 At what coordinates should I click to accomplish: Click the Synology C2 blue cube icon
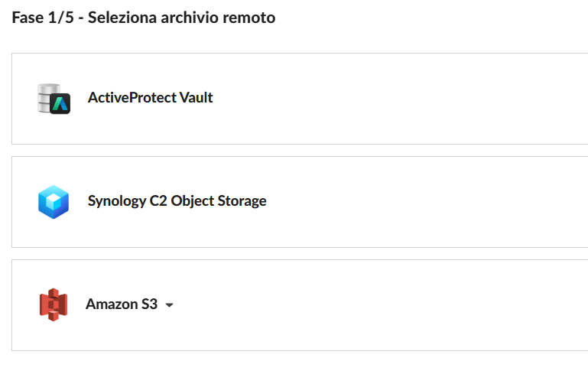(54, 202)
